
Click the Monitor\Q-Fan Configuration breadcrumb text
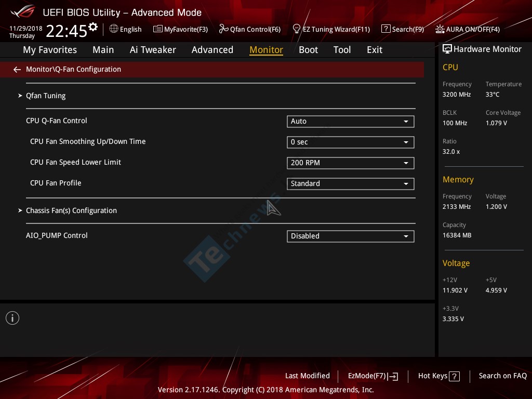74,69
